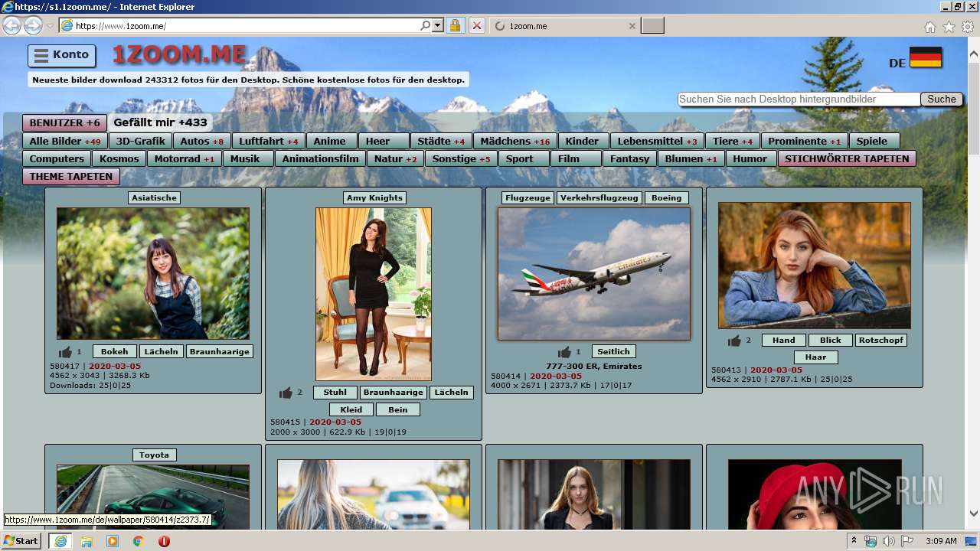Like wallpaper 580413 with thumbs-up
This screenshot has width=980, height=551.
click(x=734, y=341)
